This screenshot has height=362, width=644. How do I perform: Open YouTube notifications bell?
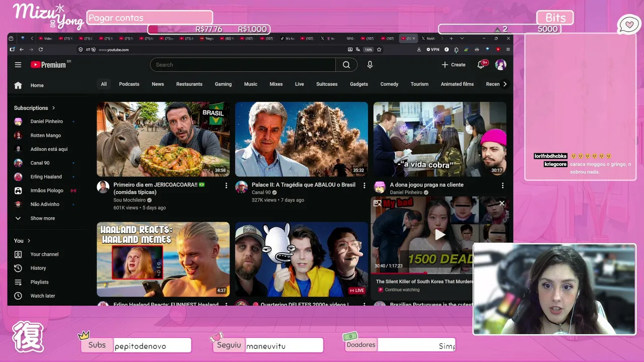point(481,65)
